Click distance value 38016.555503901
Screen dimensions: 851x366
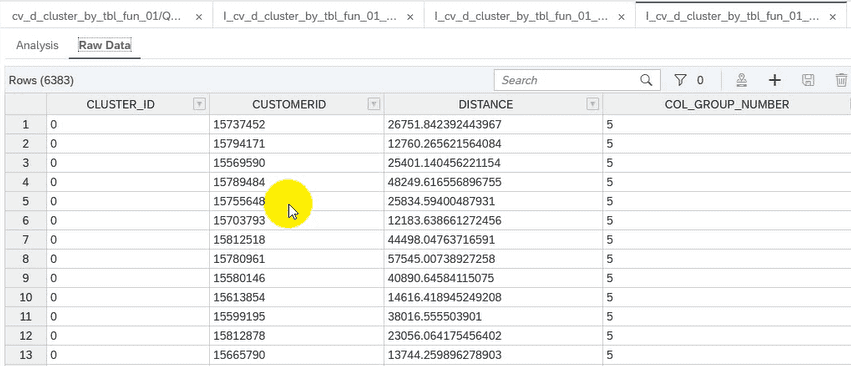[434, 316]
